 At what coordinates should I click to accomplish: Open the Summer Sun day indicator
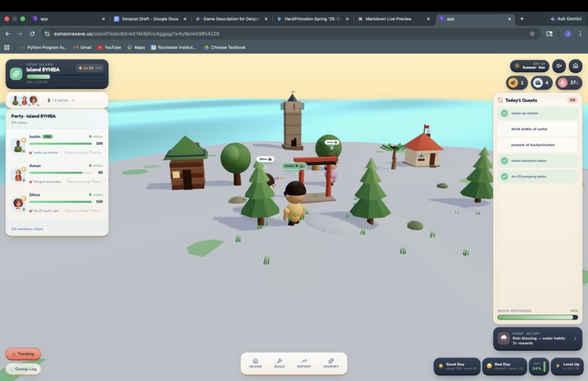click(529, 66)
